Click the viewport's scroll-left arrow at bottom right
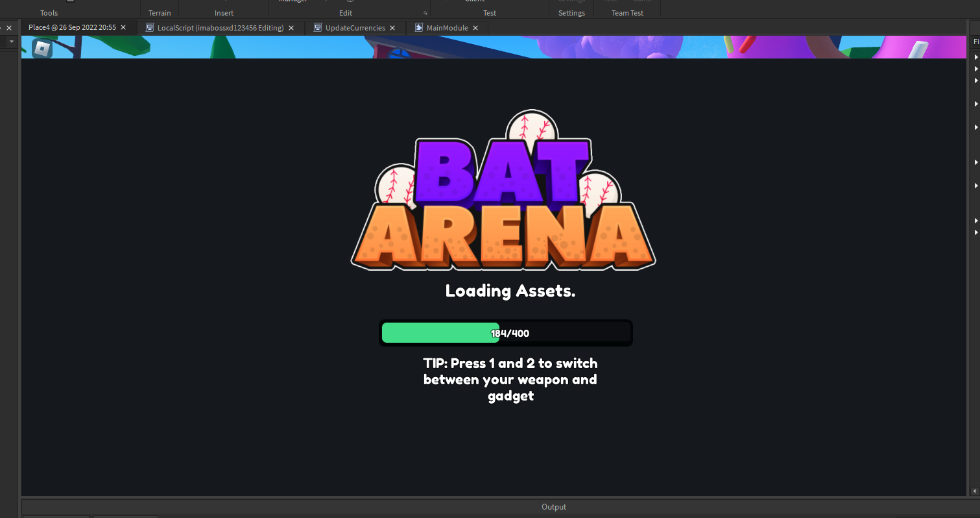This screenshot has width=980, height=518. 974,491
